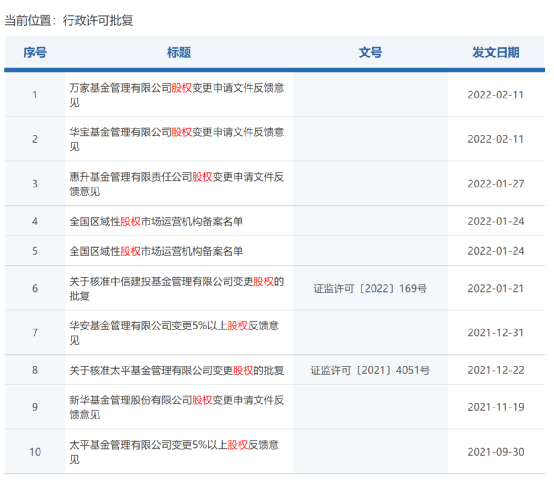Click document number 证监许可〔2021〕4051号

pyautogui.click(x=370, y=370)
